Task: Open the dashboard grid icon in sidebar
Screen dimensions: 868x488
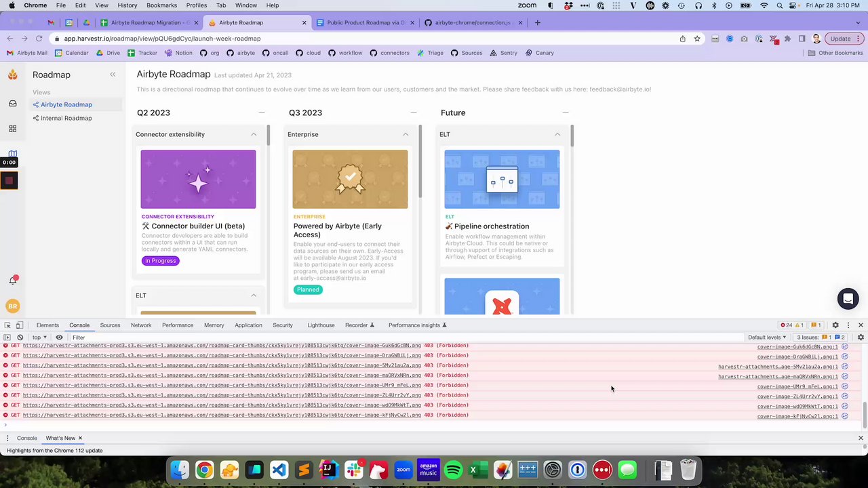Action: point(12,129)
